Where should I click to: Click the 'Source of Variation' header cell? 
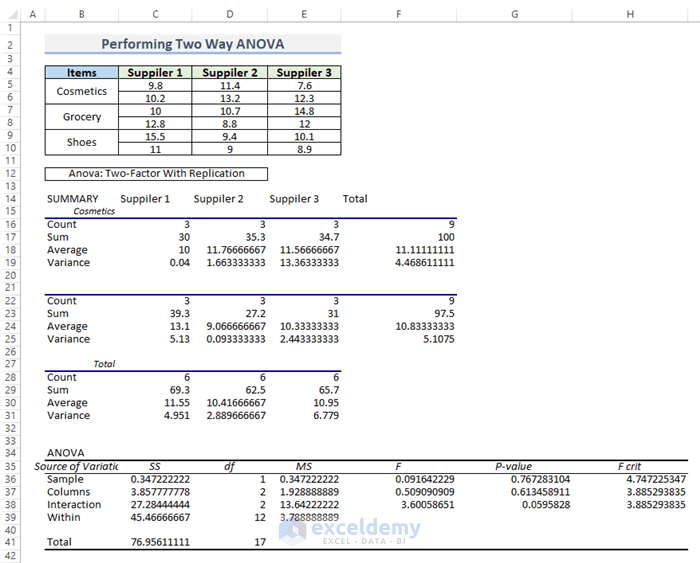[x=76, y=467]
